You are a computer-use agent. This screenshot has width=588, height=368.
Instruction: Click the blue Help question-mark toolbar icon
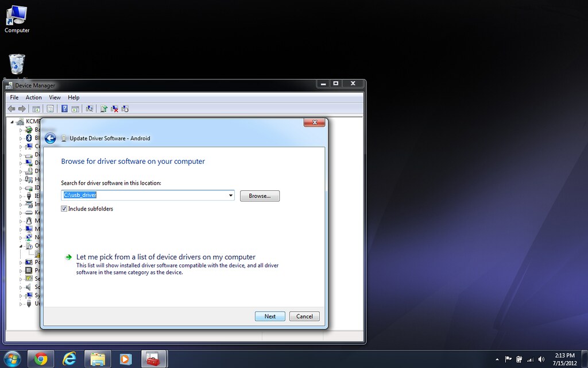(64, 109)
